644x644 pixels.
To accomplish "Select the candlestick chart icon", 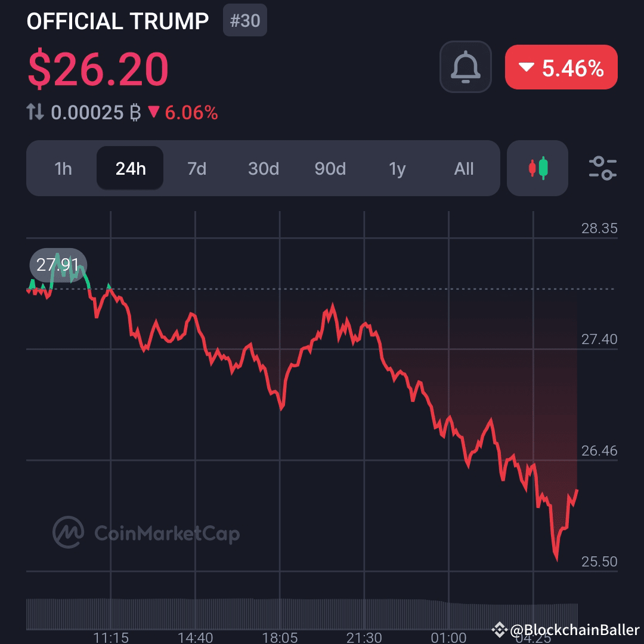I will (537, 168).
